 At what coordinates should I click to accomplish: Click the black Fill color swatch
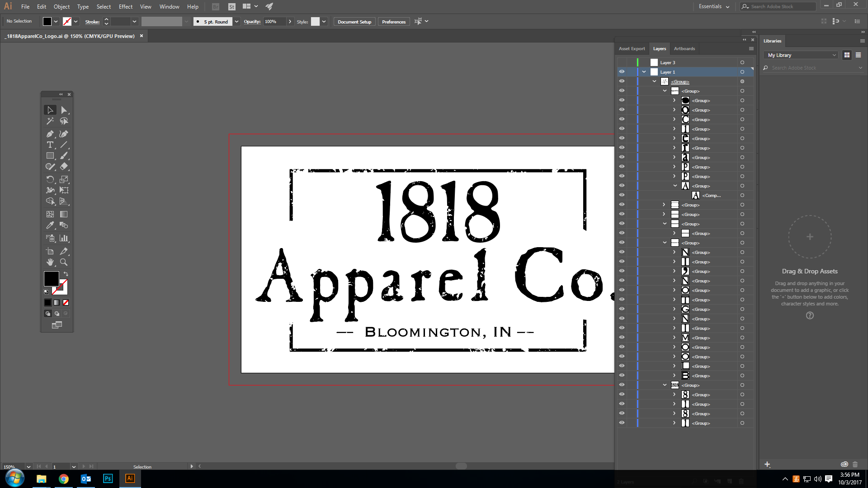tap(51, 278)
